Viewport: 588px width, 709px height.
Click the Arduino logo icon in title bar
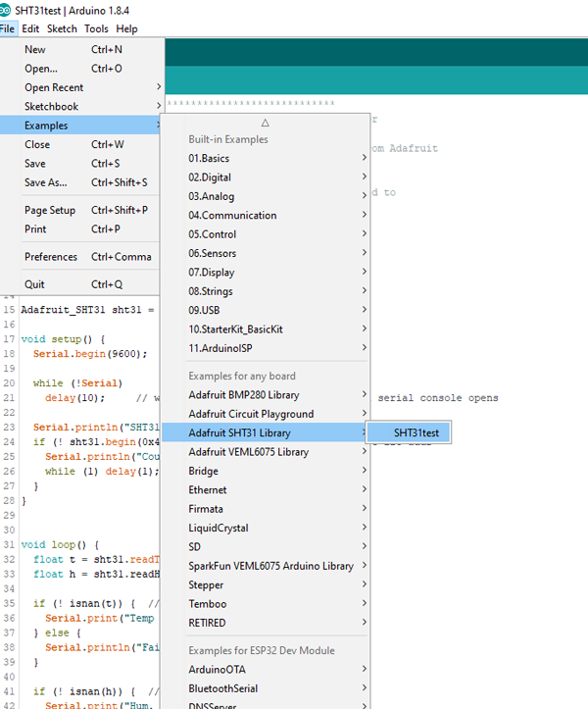[5, 10]
